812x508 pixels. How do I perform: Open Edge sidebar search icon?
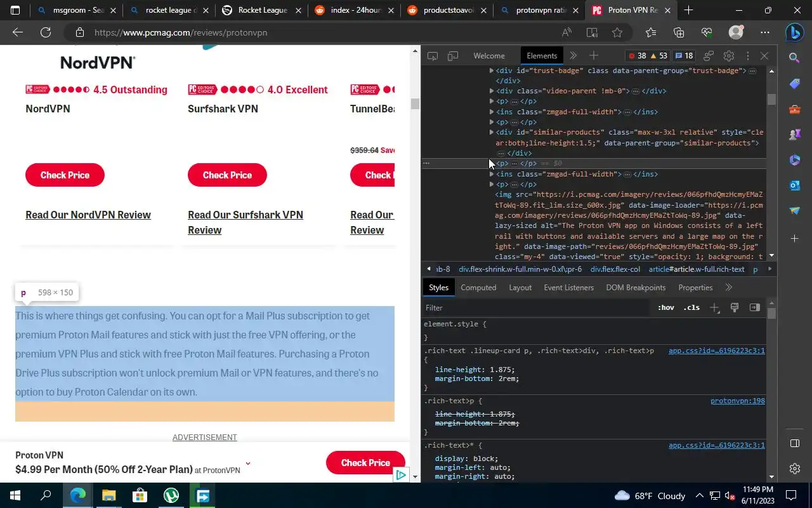(x=795, y=58)
